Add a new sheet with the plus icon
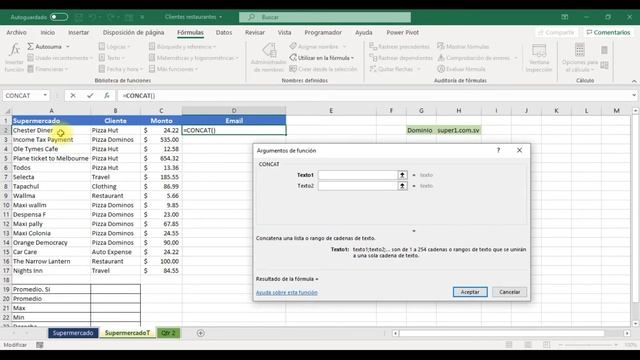640x360 pixels. pyautogui.click(x=200, y=333)
